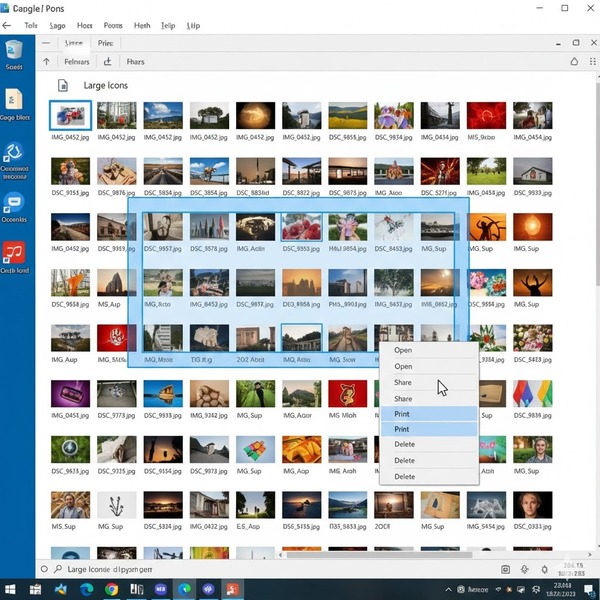Click the filename DSC_9973.jpg
This screenshot has width=600, height=600.
(209, 471)
